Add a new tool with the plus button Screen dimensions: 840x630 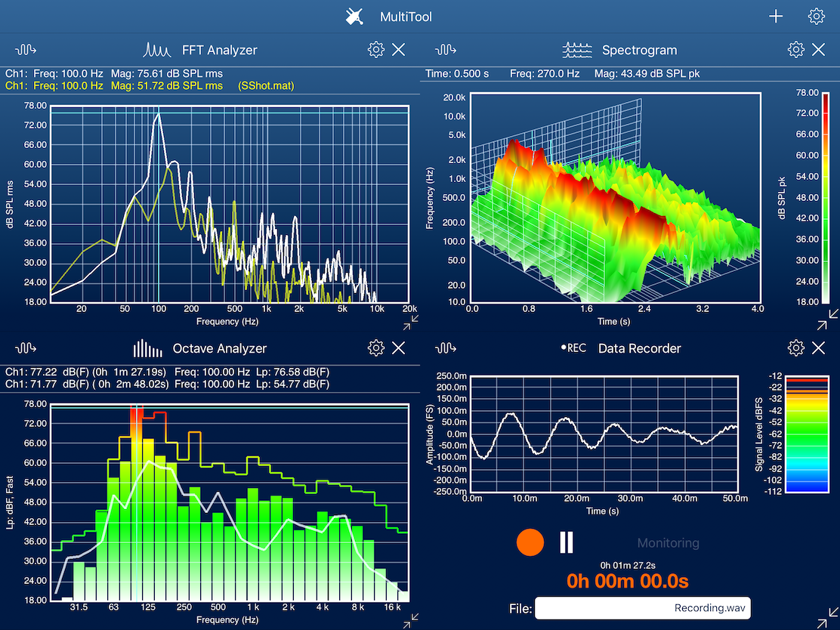(776, 15)
